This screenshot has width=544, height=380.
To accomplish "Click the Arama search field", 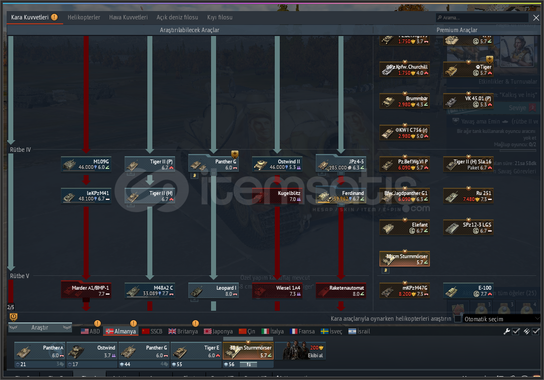I will point(482,17).
